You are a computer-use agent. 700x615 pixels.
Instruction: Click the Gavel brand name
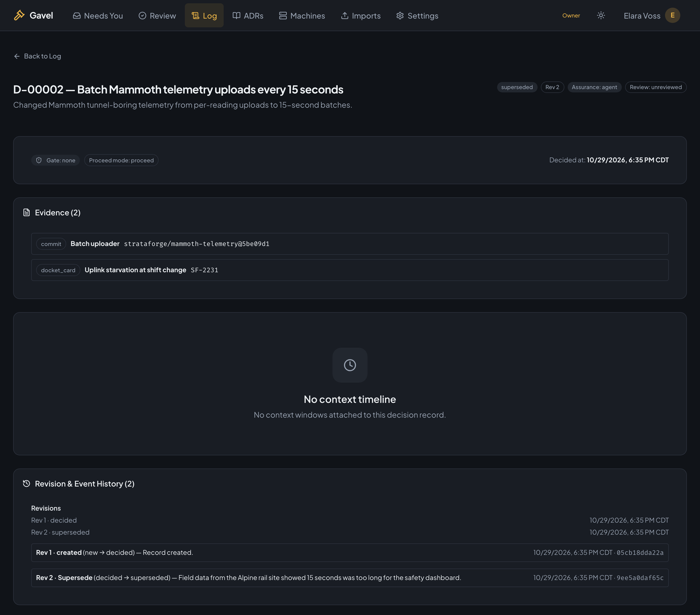click(x=41, y=16)
